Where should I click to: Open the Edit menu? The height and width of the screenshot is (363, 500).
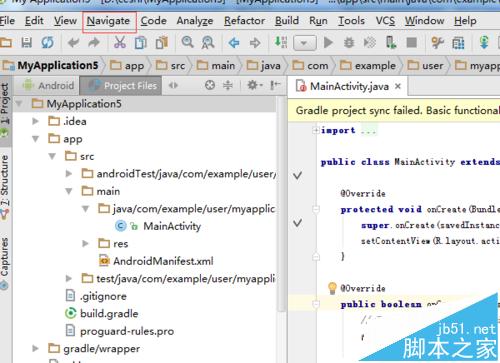tap(34, 21)
